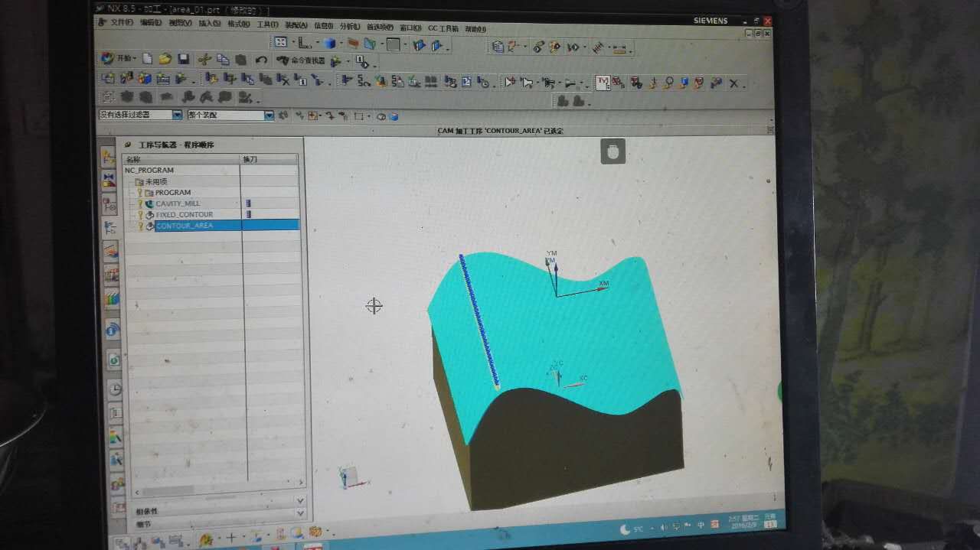Screen dimensions: 980x550
Task: Open the 分析(L) menu
Action: pyautogui.click(x=348, y=26)
